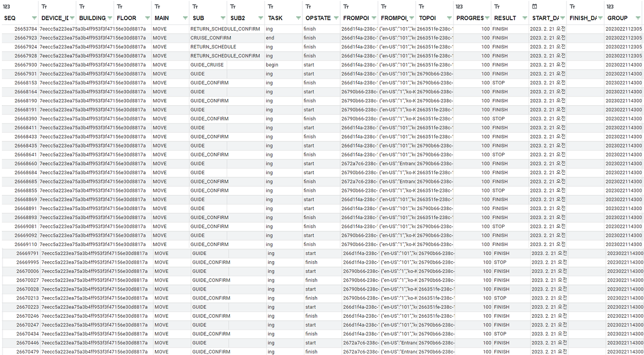Click the number type icon above GROUP
The height and width of the screenshot is (355, 644).
(x=610, y=7)
